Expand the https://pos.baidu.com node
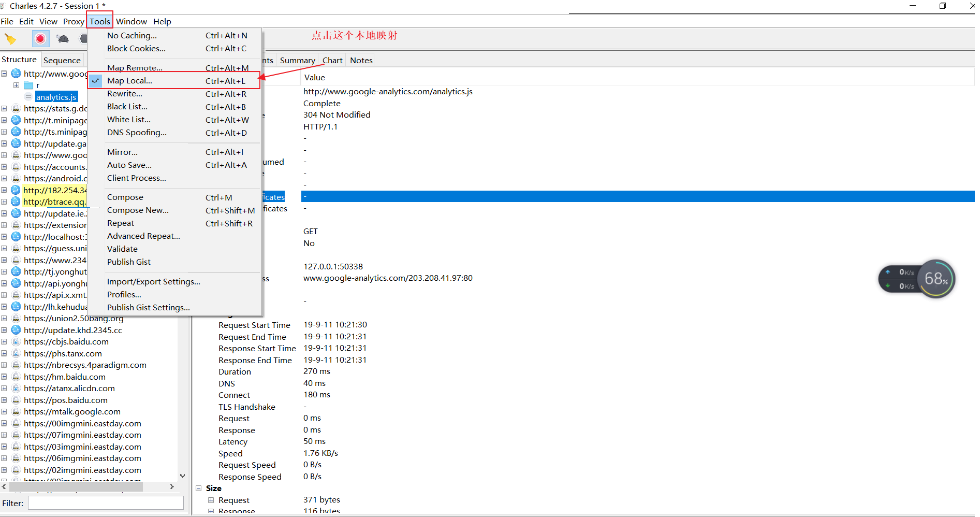The image size is (980, 517). pos(4,400)
